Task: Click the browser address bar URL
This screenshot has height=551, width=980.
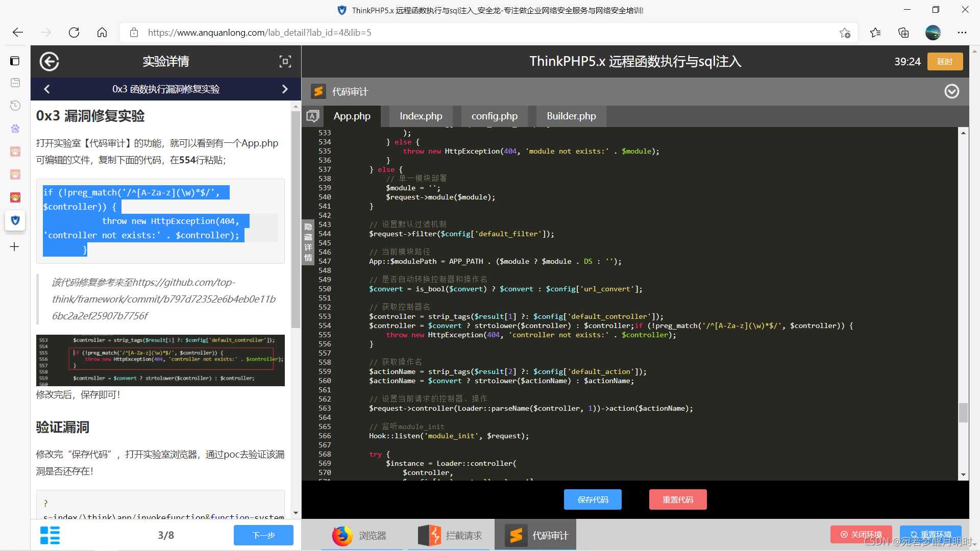Action: (x=260, y=33)
